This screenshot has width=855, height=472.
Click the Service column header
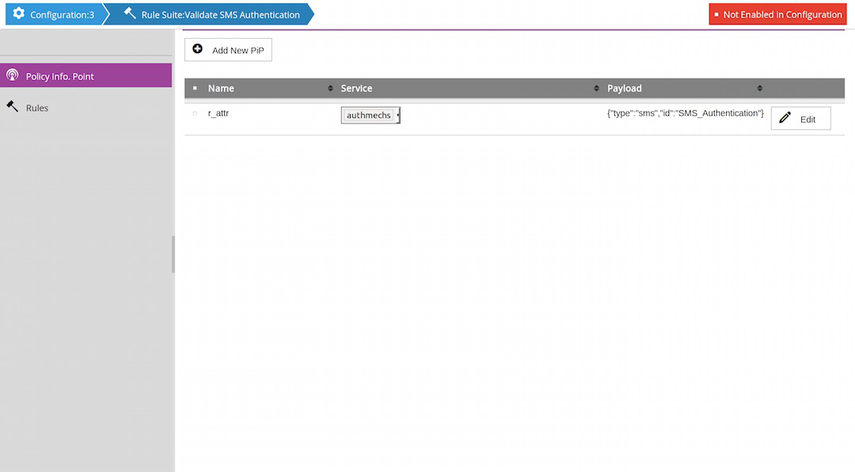coord(357,88)
